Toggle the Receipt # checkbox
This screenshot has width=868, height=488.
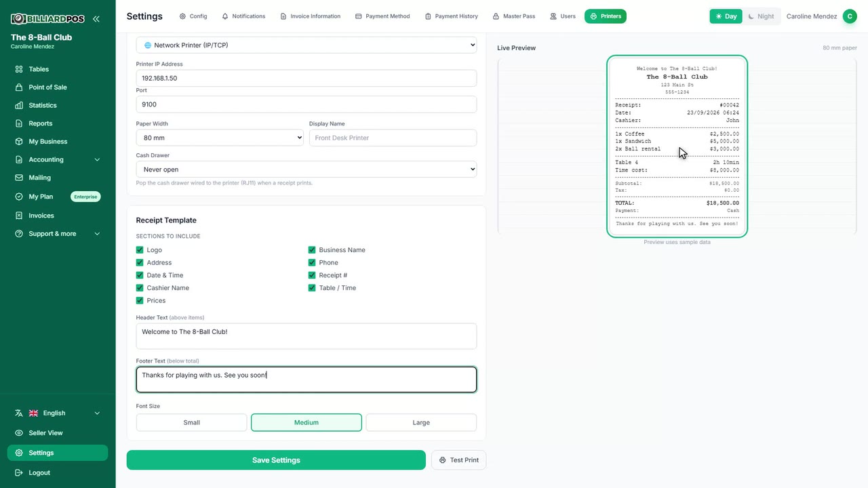click(x=312, y=275)
